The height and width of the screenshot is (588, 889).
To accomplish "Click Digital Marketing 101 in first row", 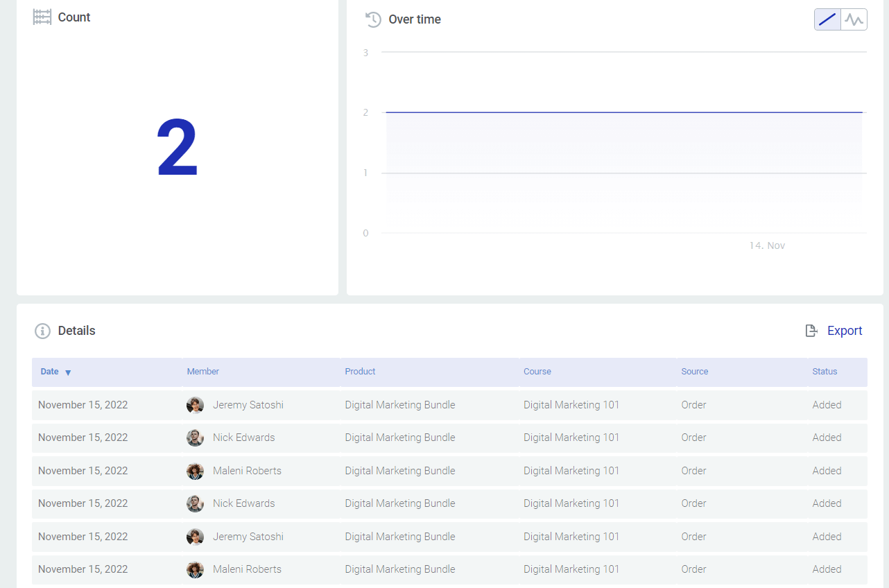I will click(571, 405).
